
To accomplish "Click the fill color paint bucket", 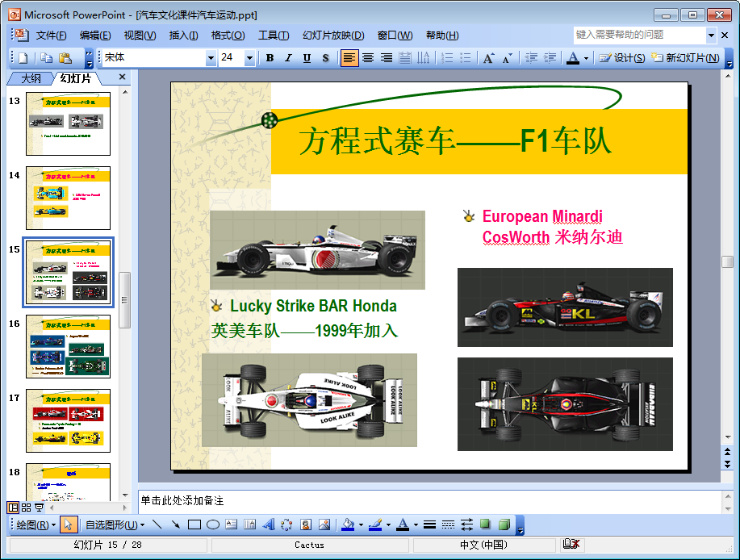I will tap(348, 524).
